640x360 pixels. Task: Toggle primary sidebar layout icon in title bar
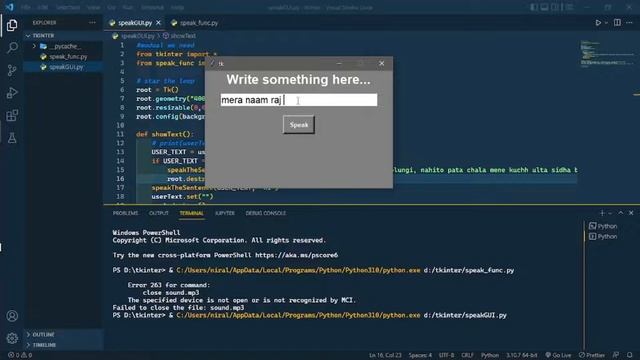coord(534,7)
